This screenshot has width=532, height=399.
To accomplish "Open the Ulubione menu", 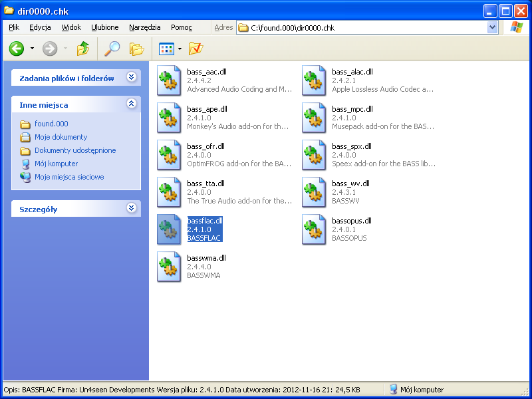I will tap(105, 27).
